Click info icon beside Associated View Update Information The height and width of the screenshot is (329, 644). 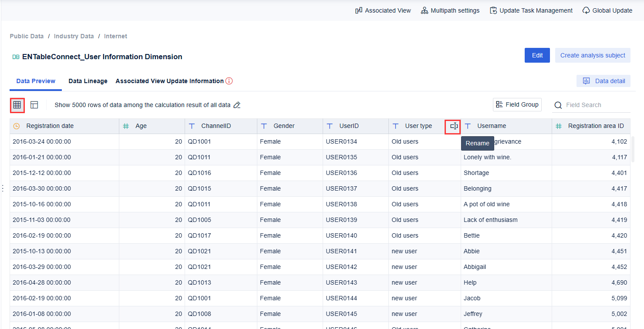click(229, 81)
